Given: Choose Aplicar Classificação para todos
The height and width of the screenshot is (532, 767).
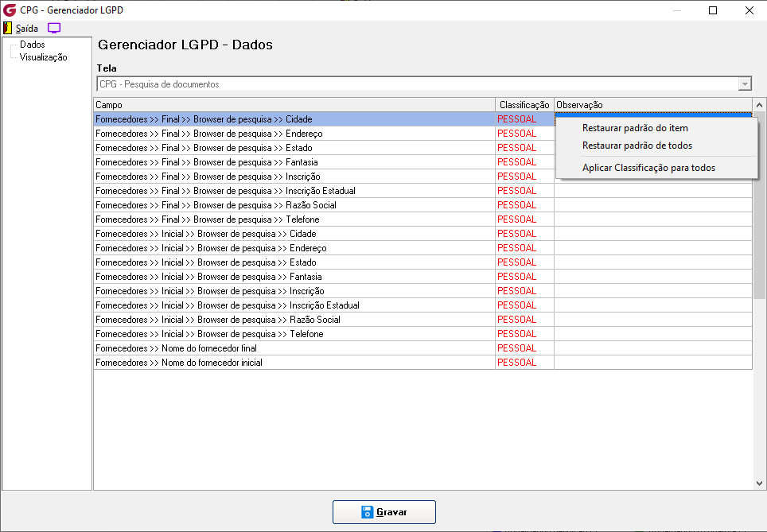Looking at the screenshot, I should coord(648,168).
